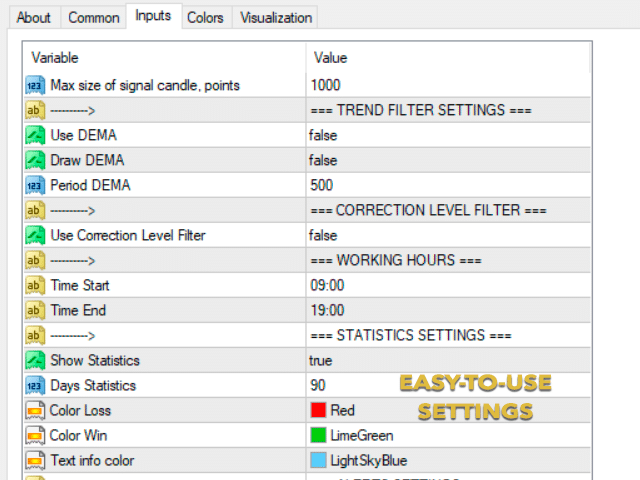Image resolution: width=640 pixels, height=480 pixels.
Task: Click the string icon beside TREND FILTER SETTINGS
Action: pos(35,110)
